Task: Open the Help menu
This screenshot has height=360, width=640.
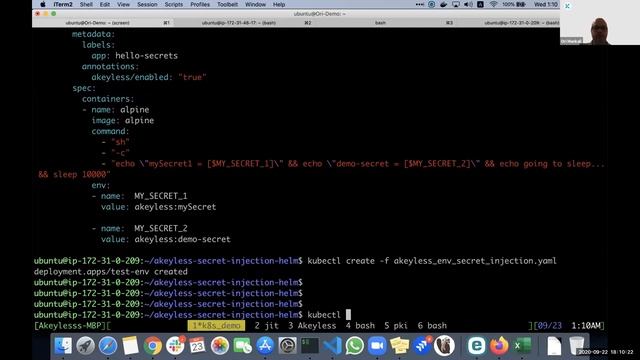Action: [x=279, y=4]
